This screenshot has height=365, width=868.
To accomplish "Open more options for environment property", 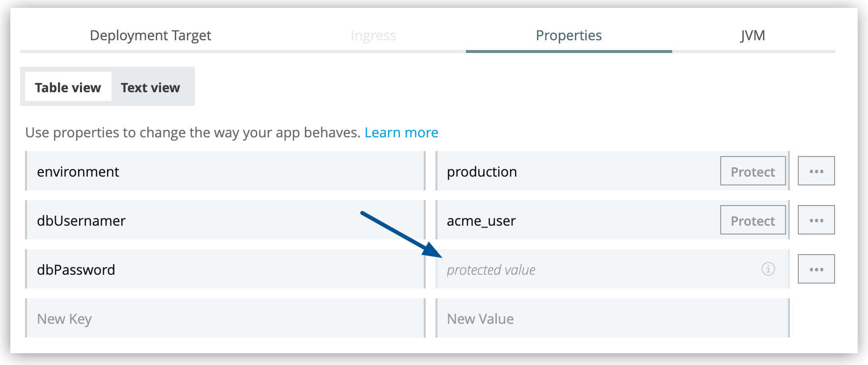I will pyautogui.click(x=816, y=171).
